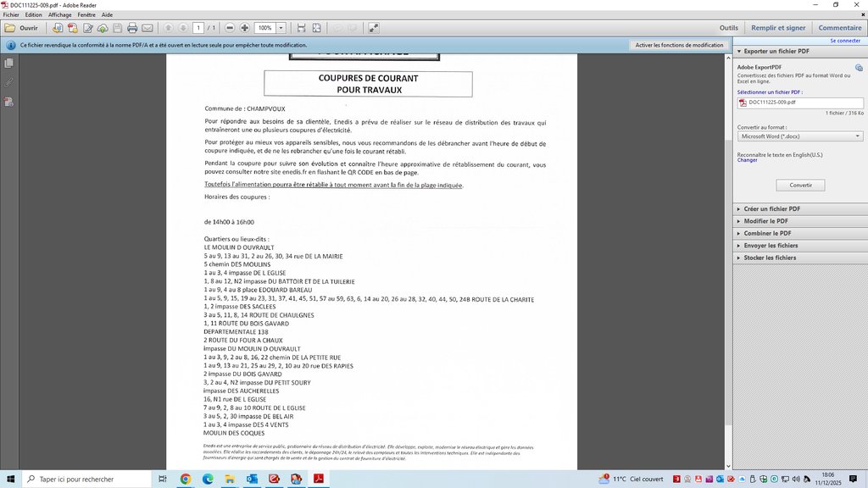Open the page thumbnails panel

click(8, 64)
